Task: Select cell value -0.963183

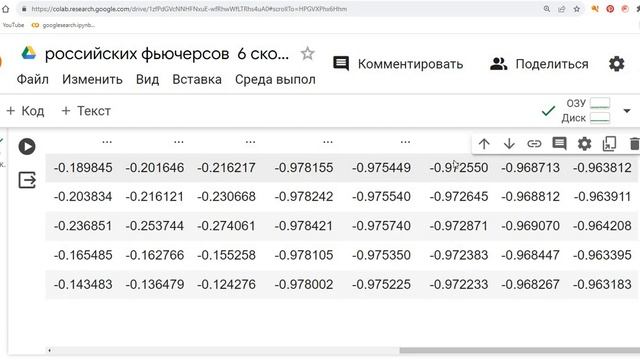Action: (x=602, y=284)
